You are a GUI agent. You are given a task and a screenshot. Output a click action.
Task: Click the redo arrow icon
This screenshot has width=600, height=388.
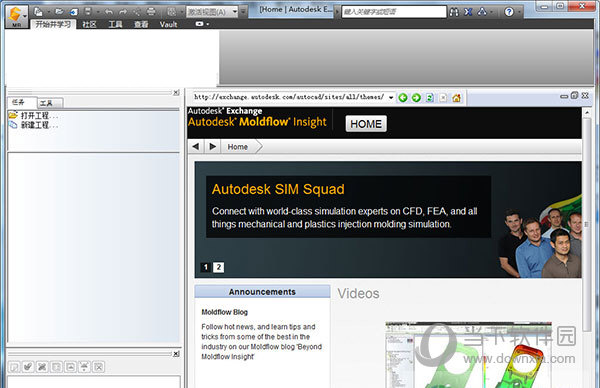coord(122,12)
